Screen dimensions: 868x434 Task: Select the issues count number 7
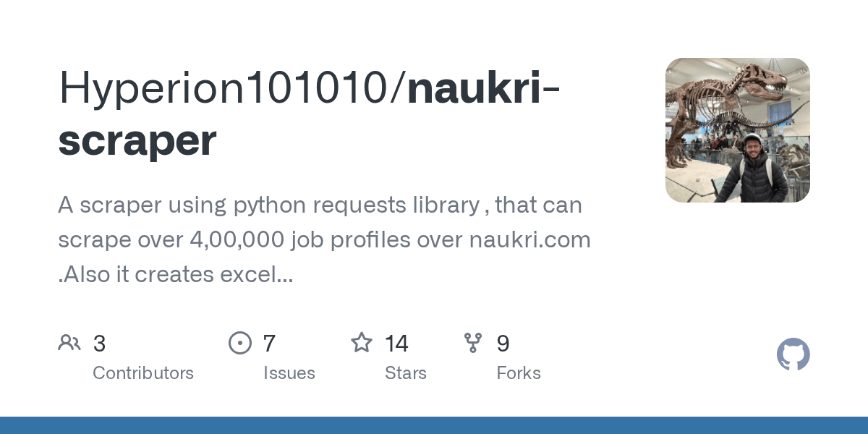(x=269, y=344)
